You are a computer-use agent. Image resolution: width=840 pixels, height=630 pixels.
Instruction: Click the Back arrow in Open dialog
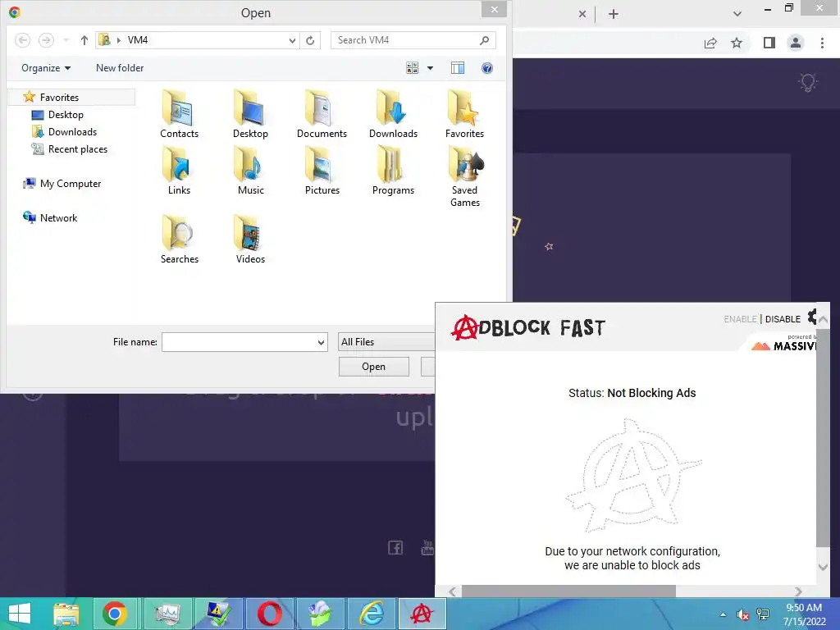22,40
